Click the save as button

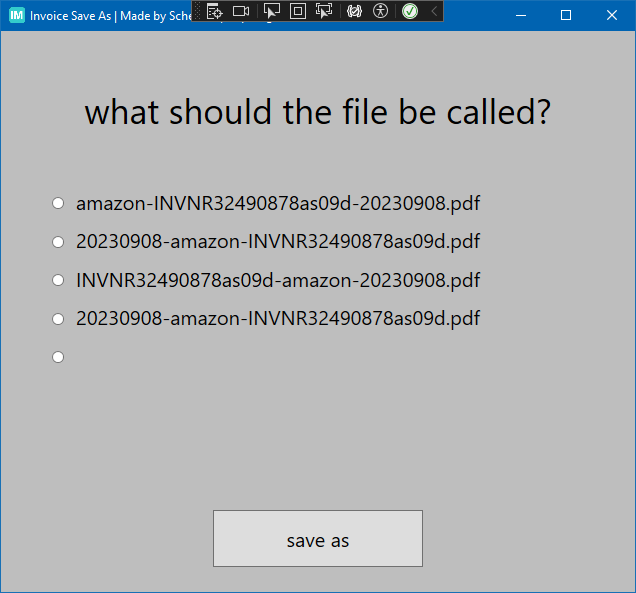[x=318, y=538]
